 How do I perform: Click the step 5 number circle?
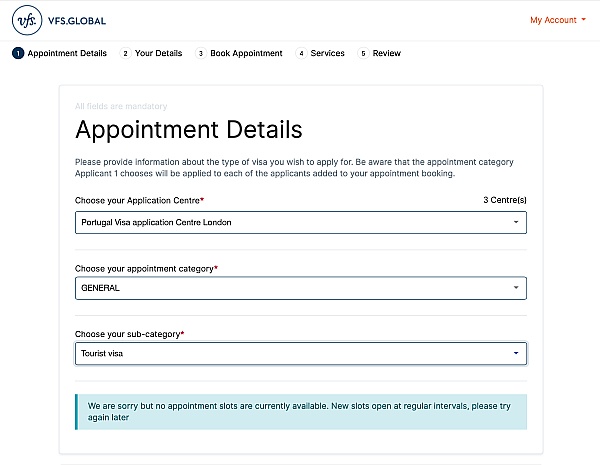tap(363, 53)
